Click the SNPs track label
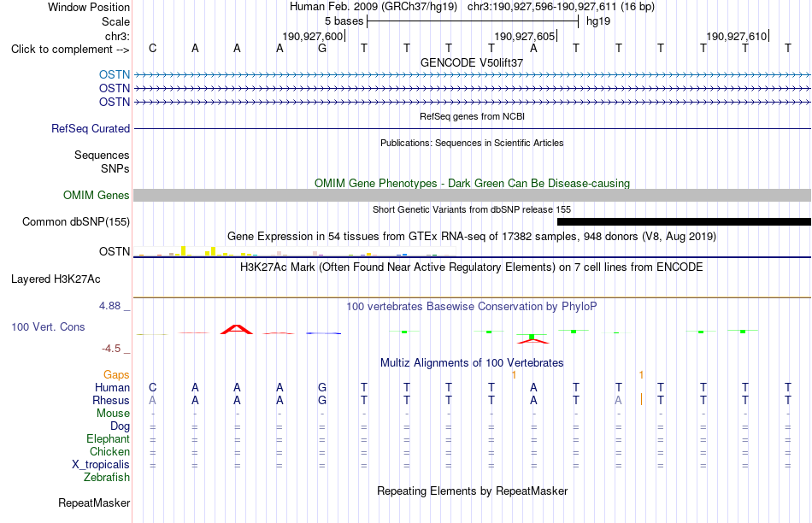 pos(115,168)
